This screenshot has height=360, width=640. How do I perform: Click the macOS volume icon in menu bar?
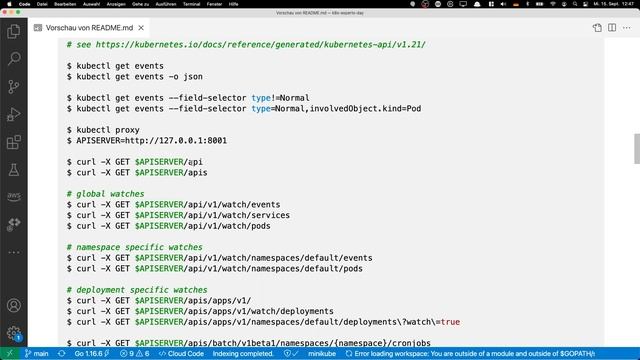pos(503,4)
